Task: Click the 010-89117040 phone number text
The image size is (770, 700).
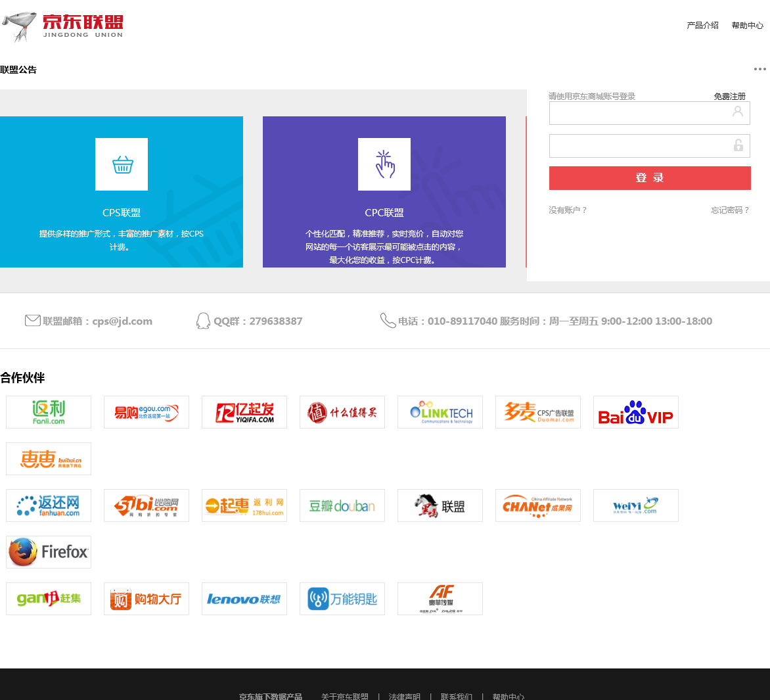Action: tap(462, 321)
